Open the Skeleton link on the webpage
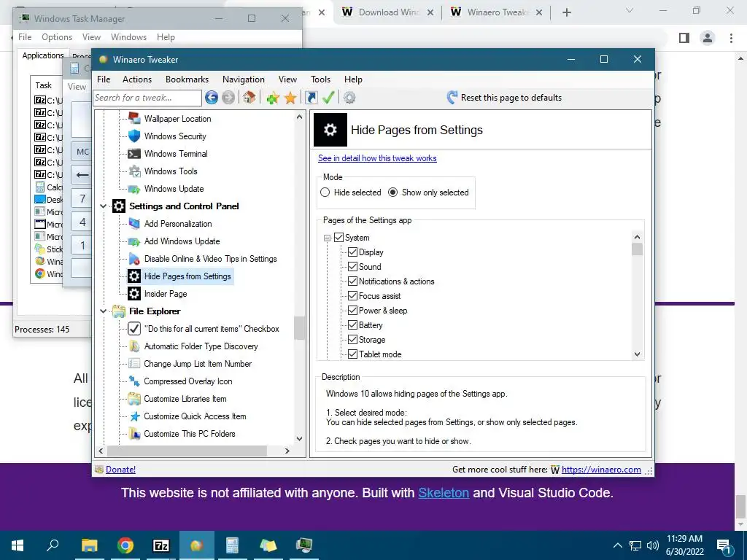The image size is (747, 560). (x=444, y=493)
